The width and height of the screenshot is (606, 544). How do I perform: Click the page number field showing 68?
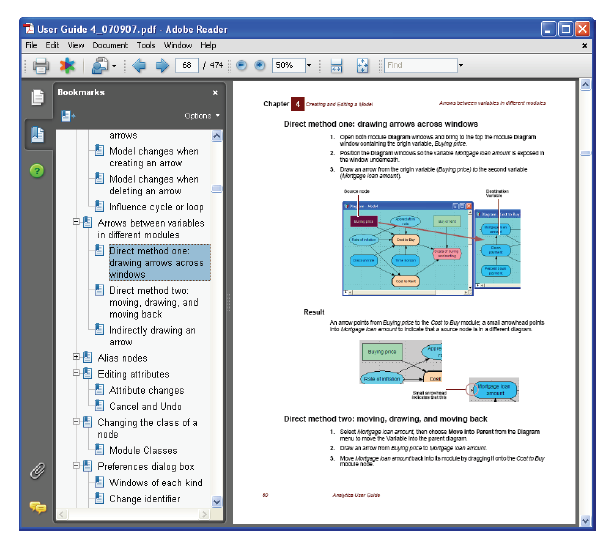tap(187, 65)
